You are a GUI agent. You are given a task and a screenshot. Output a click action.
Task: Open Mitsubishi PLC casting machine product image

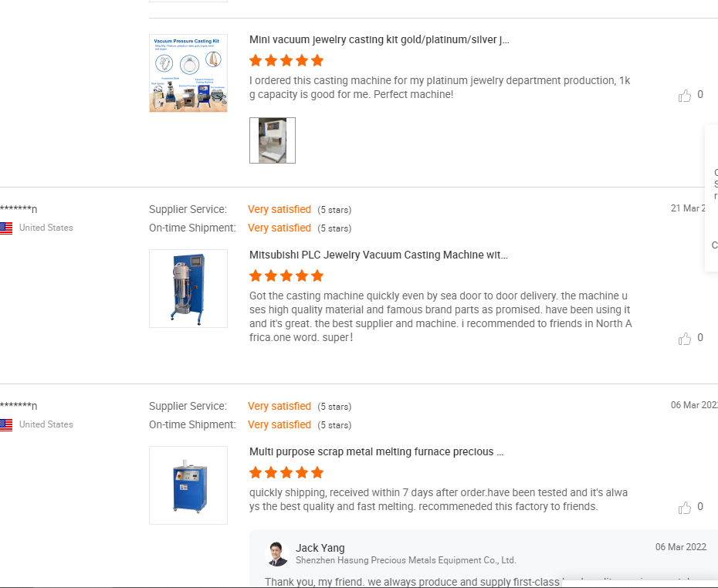pos(188,289)
